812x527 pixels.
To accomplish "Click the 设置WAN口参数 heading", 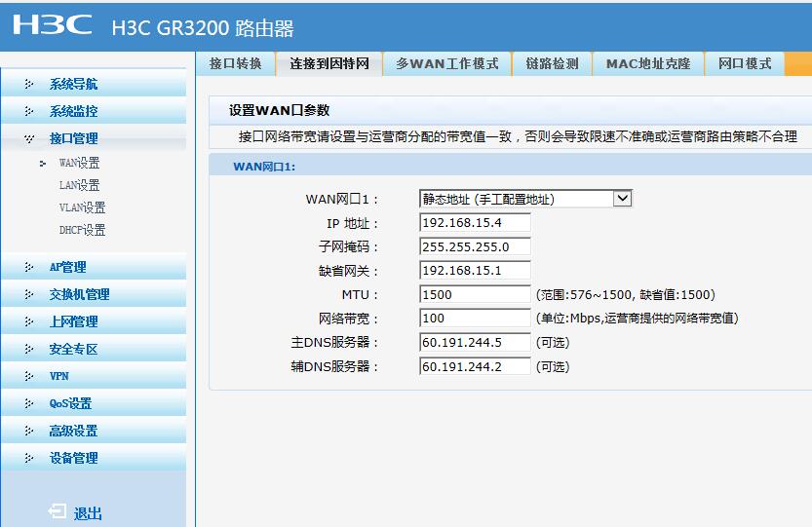I will coord(279,110).
